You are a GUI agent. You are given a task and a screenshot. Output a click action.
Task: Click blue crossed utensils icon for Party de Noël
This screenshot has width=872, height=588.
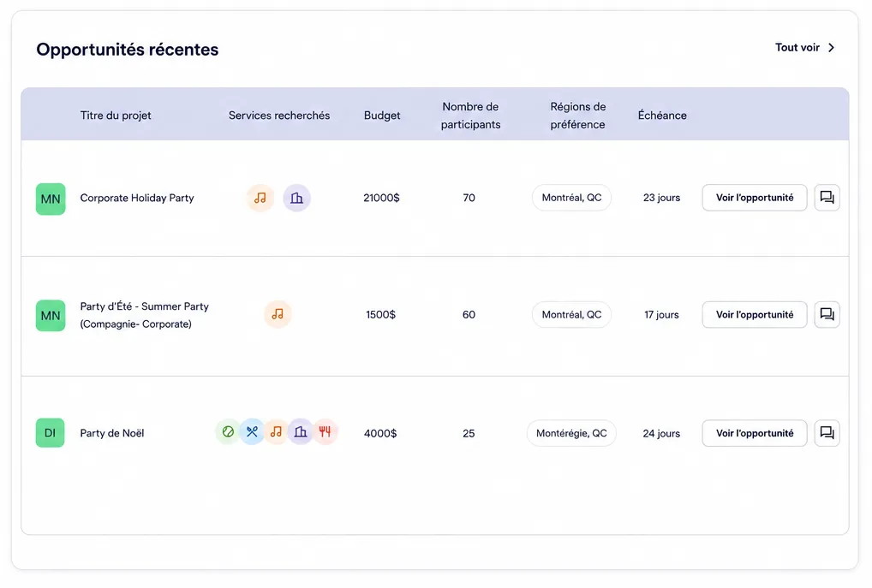pyautogui.click(x=252, y=432)
